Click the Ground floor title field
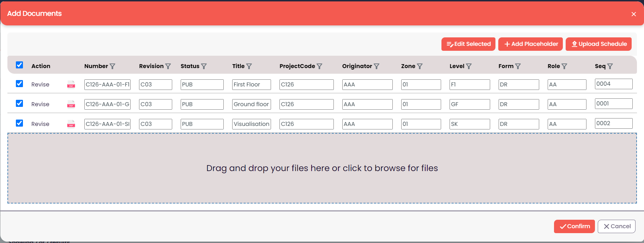Viewport: 644px width, 243px height. click(x=251, y=104)
